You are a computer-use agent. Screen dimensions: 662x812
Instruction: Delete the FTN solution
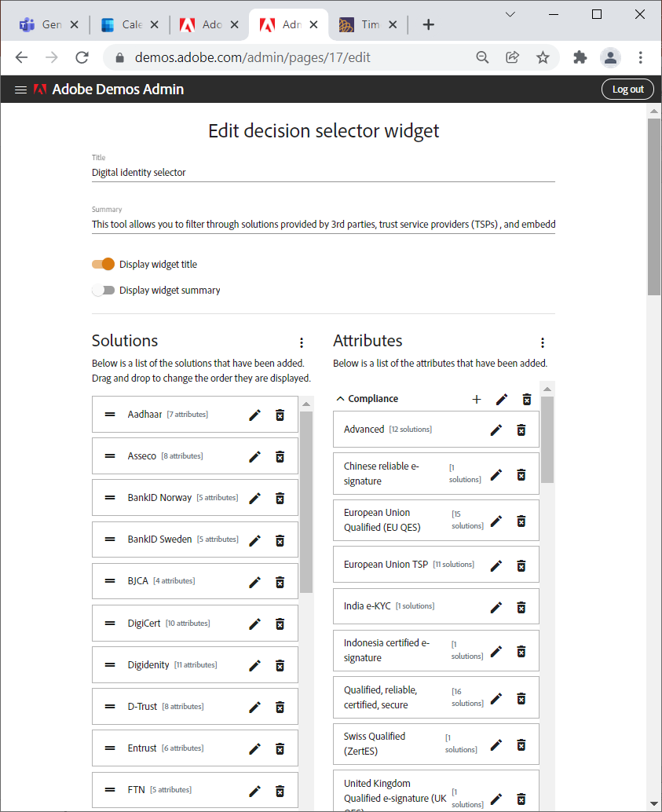(280, 791)
